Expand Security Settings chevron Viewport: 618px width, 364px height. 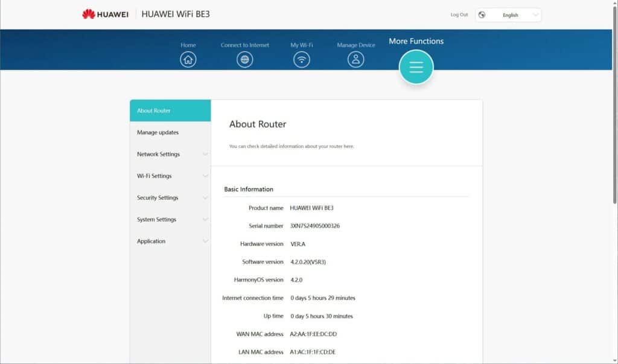(205, 197)
